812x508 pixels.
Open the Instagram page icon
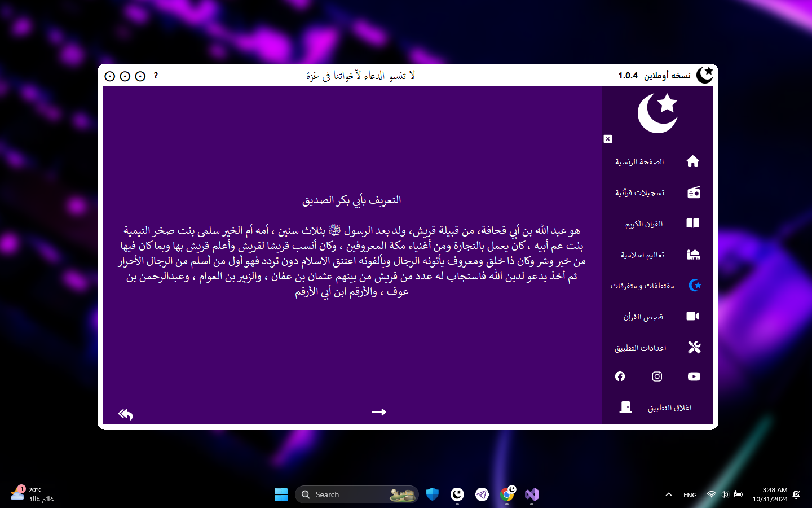pyautogui.click(x=657, y=376)
